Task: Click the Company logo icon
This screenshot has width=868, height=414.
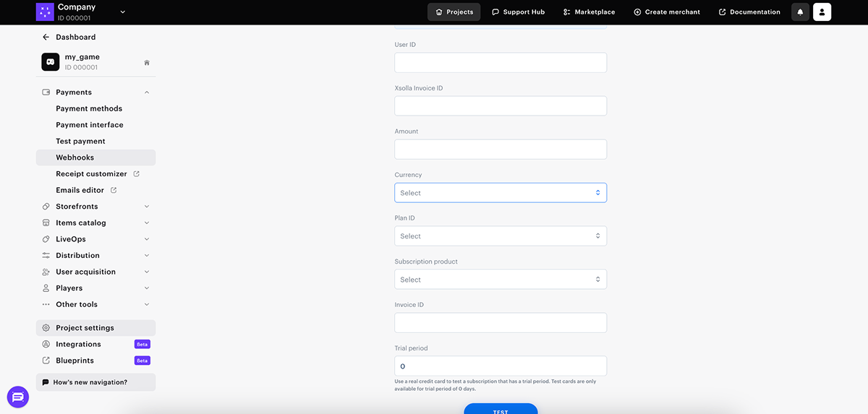Action: [45, 12]
